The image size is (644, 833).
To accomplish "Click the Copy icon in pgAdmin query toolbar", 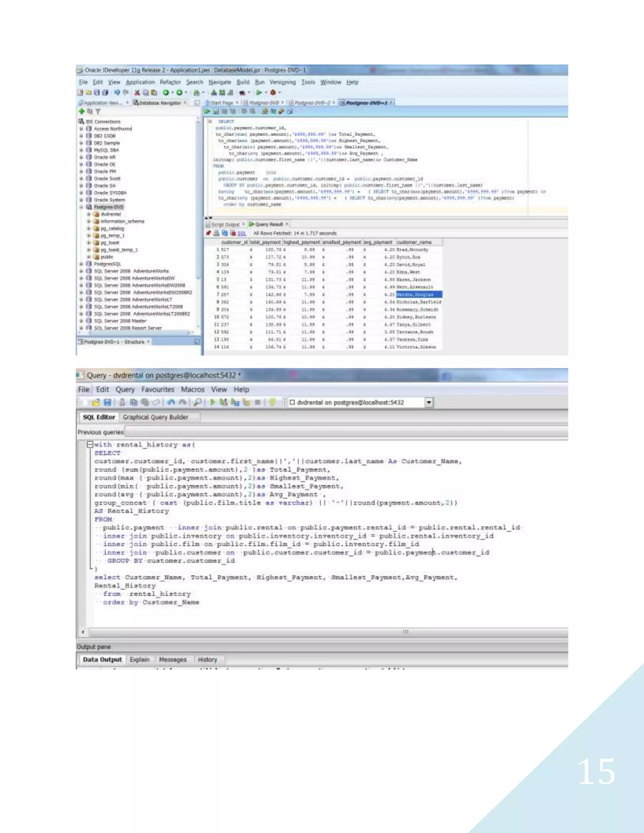I will [134, 402].
